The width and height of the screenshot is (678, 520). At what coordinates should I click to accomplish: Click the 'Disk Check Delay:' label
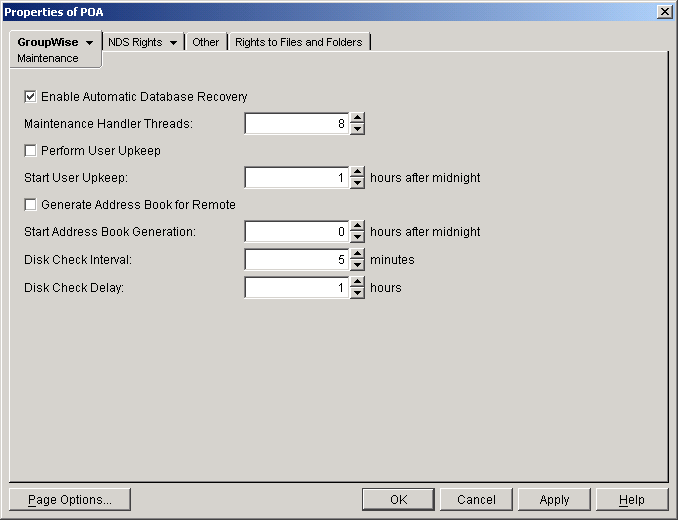[x=74, y=288]
